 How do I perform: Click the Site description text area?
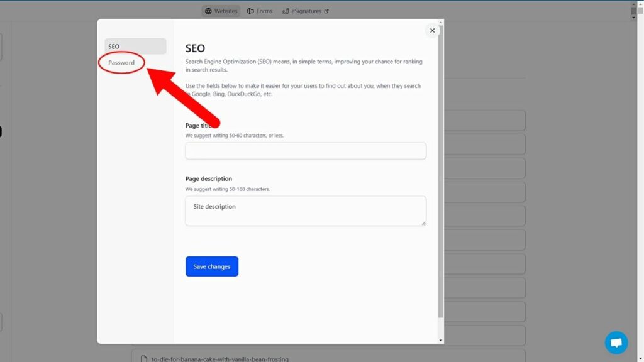(x=305, y=212)
